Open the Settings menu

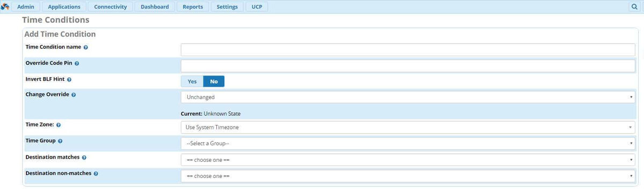tap(227, 7)
